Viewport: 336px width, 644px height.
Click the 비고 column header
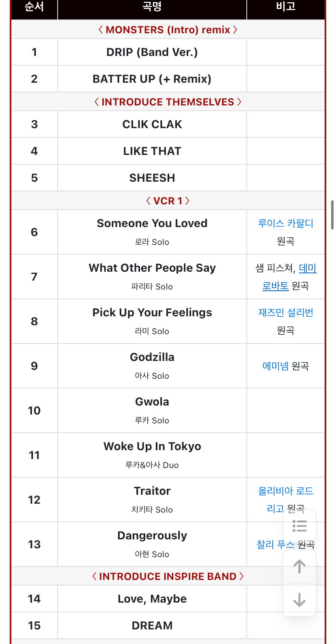(x=286, y=6)
